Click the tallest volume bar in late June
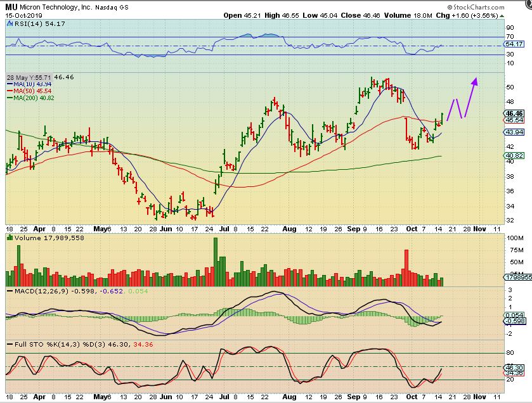 (216, 262)
